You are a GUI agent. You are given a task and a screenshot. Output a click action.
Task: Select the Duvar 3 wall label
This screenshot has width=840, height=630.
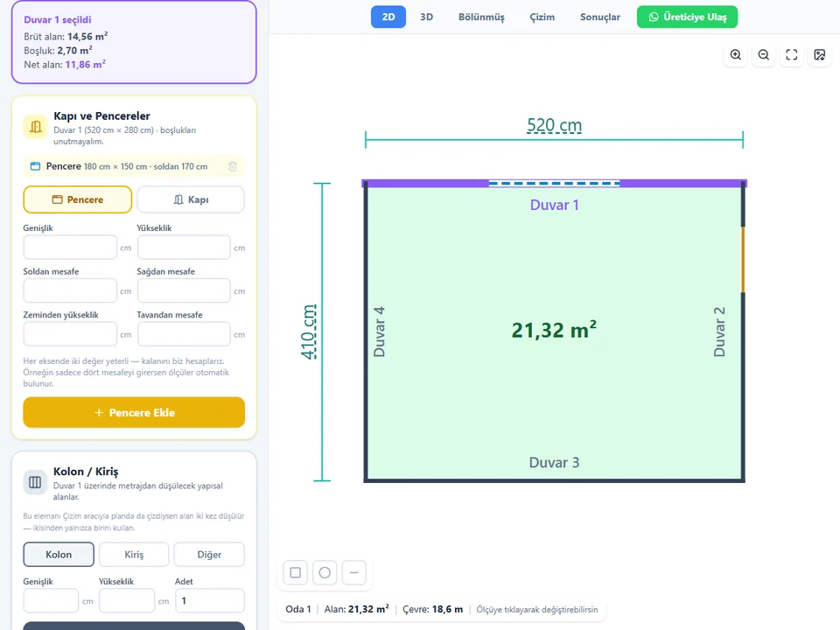point(555,463)
